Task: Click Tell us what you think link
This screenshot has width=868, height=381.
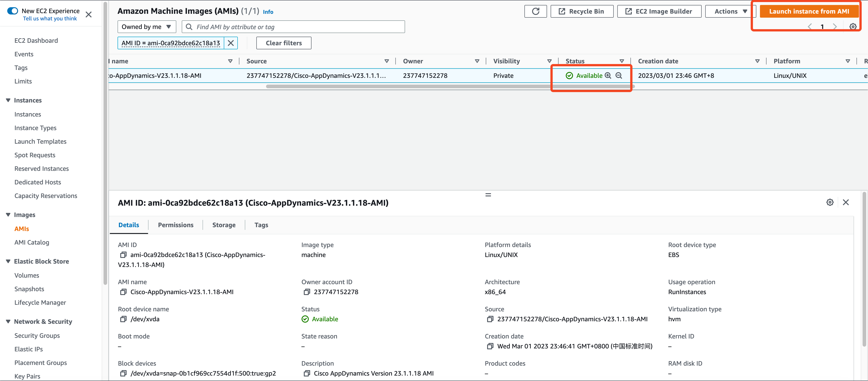Action: (x=50, y=19)
